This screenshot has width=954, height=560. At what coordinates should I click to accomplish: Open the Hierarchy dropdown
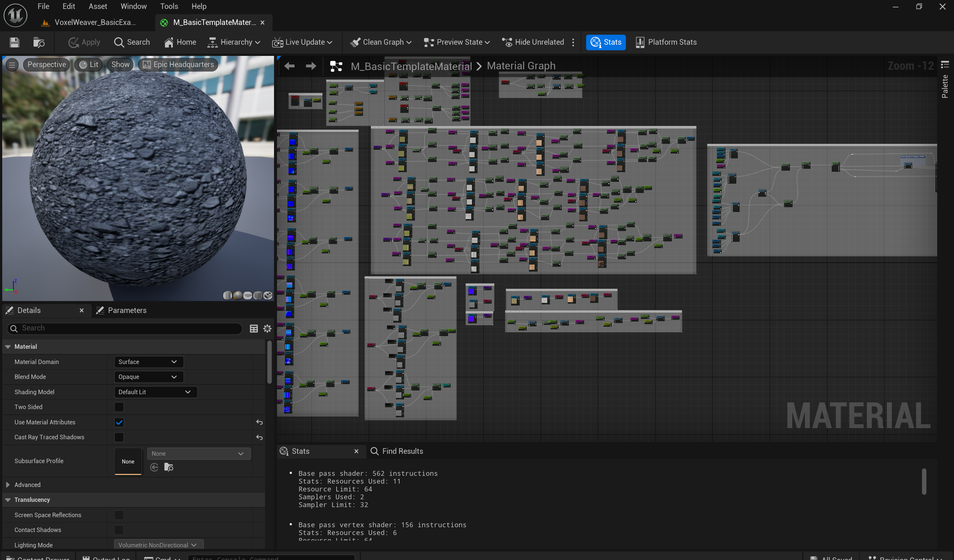click(x=234, y=42)
